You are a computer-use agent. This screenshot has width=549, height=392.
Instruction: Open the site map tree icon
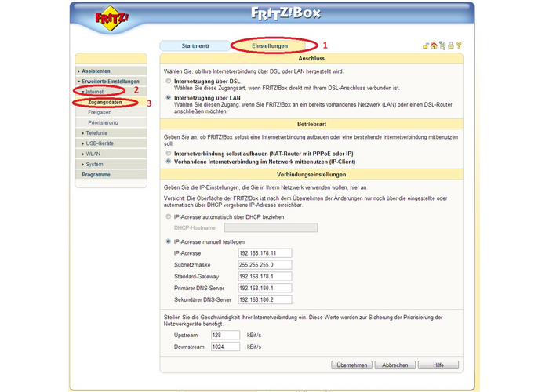pyautogui.click(x=442, y=45)
